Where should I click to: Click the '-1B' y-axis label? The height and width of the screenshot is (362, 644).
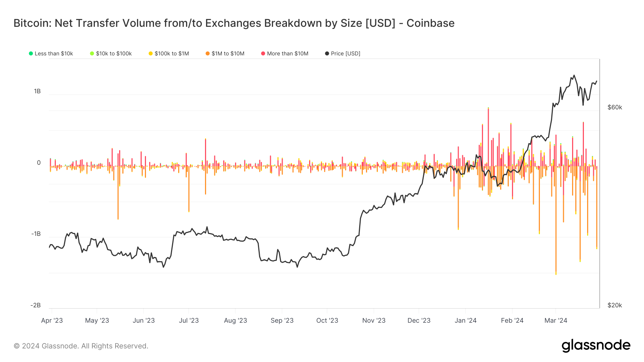pyautogui.click(x=36, y=234)
